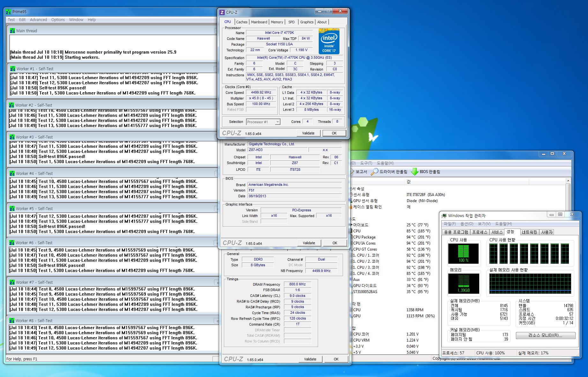The width and height of the screenshot is (588, 377).
Task: Click the CPU-Z purple Z title icon
Action: 222,12
